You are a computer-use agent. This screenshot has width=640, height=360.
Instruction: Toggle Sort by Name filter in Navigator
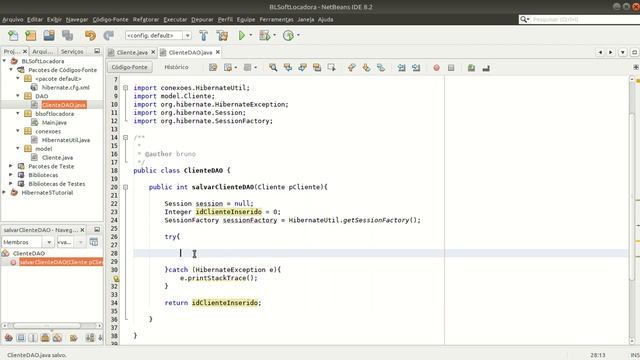point(90,338)
